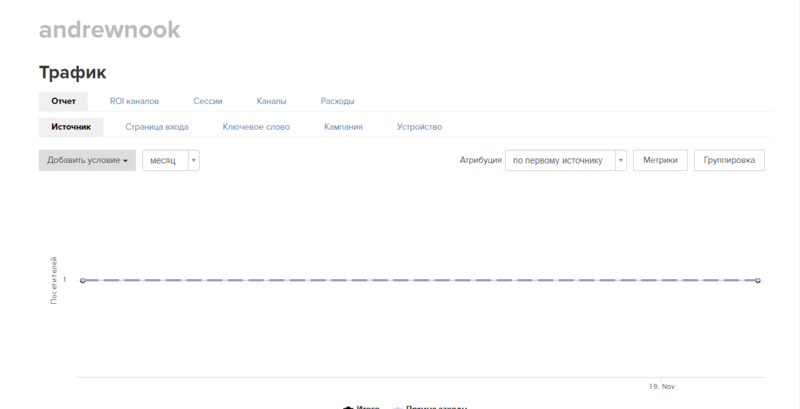The width and height of the screenshot is (800, 409).
Task: Open the Метрики button
Action: coord(660,160)
